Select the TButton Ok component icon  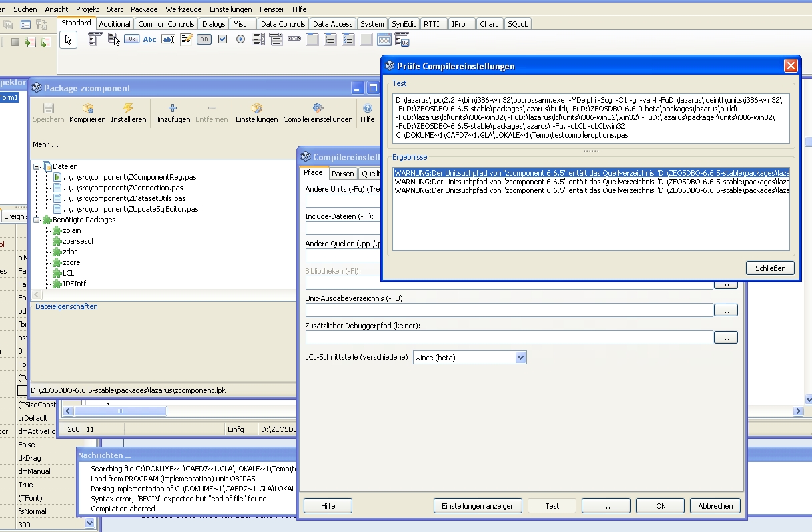pyautogui.click(x=131, y=39)
